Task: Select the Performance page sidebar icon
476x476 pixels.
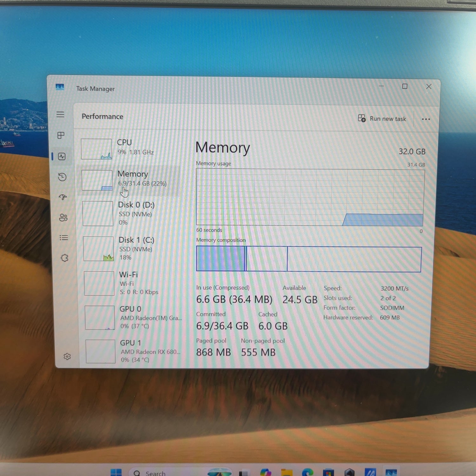Action: [x=62, y=156]
